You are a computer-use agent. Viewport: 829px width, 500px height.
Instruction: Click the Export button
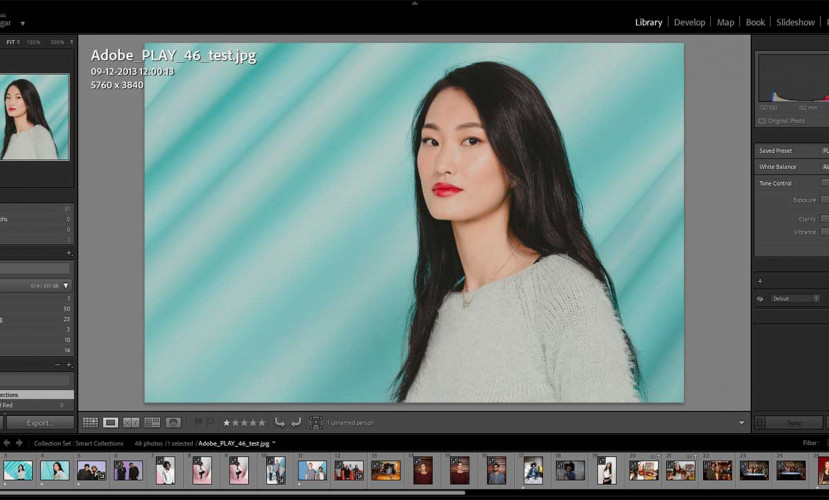(x=39, y=423)
